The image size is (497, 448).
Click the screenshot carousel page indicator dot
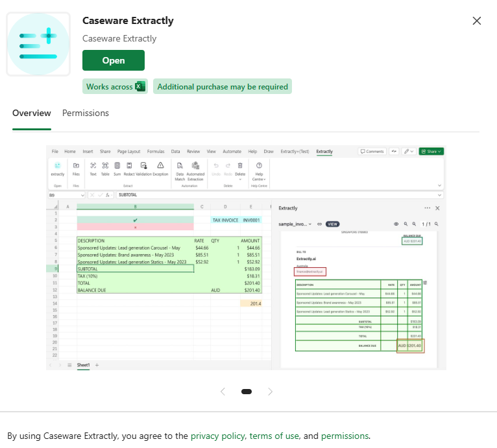247,392
